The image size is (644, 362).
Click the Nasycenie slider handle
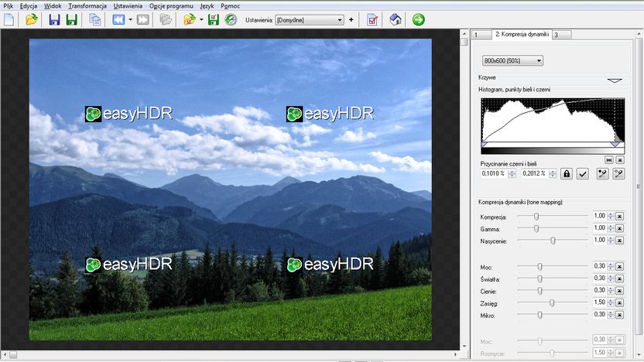pyautogui.click(x=553, y=241)
